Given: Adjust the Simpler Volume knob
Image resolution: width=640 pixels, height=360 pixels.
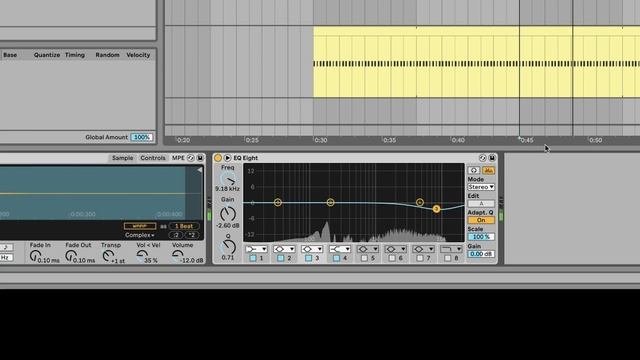Looking at the screenshot, I should [x=178, y=256].
